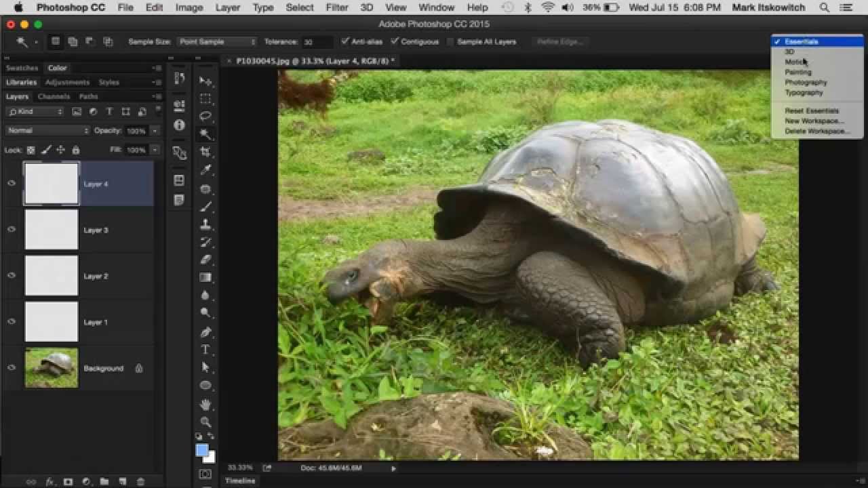868x488 pixels.
Task: Click New Workspace... entry
Action: click(814, 121)
